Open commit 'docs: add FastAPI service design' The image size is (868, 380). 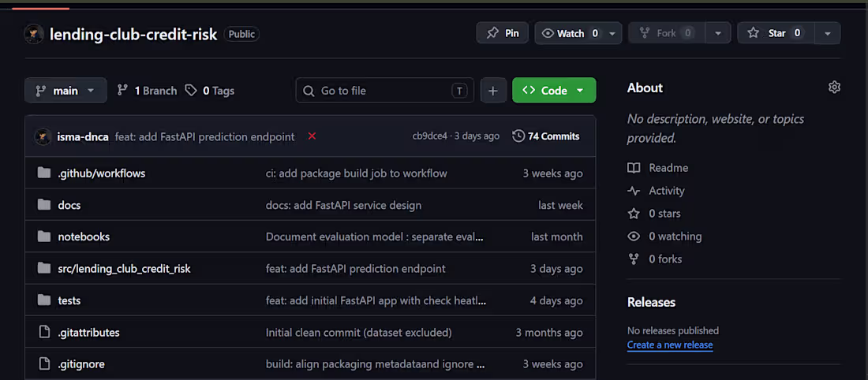click(344, 205)
